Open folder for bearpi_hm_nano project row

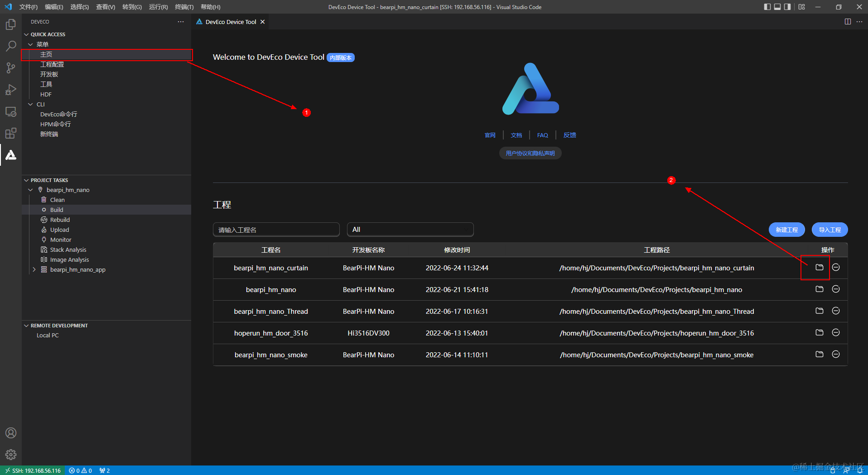(820, 289)
